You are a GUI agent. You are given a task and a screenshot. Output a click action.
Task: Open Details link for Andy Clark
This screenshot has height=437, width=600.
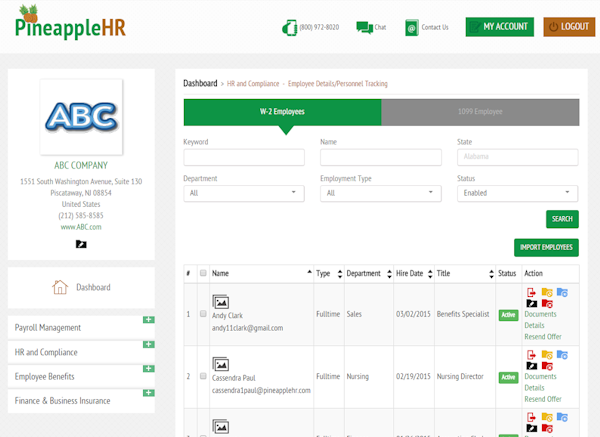click(534, 325)
